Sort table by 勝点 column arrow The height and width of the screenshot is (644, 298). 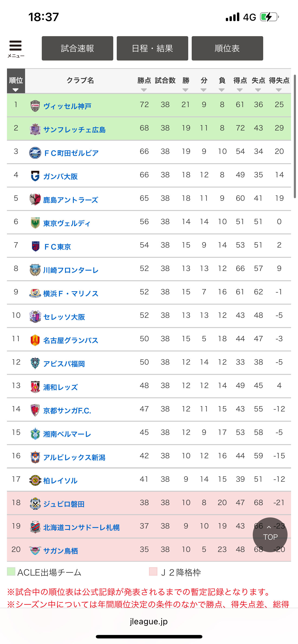click(x=144, y=90)
